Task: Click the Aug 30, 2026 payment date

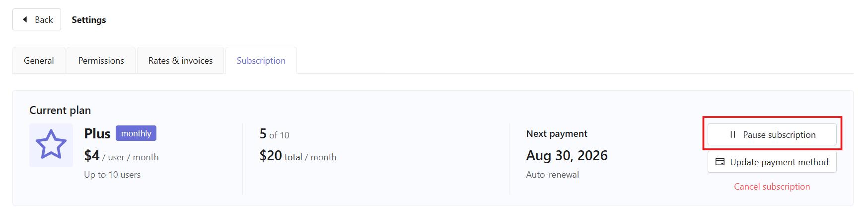Action: [x=567, y=156]
